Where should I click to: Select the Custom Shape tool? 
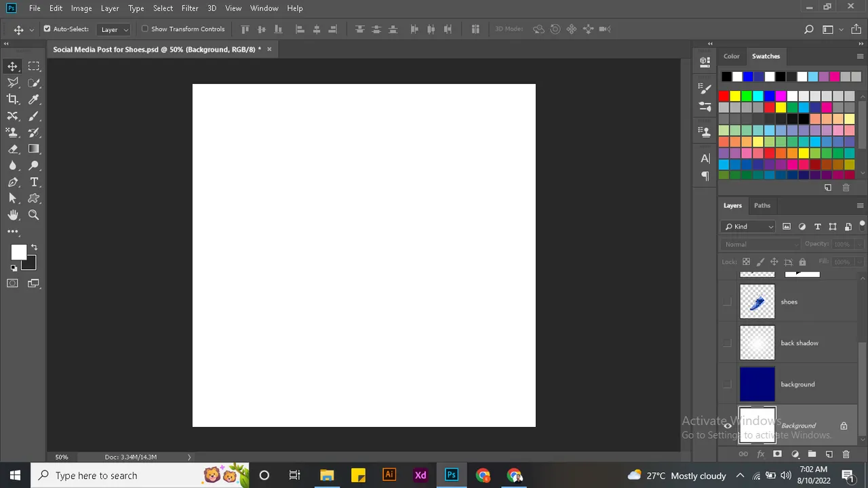[x=34, y=199]
